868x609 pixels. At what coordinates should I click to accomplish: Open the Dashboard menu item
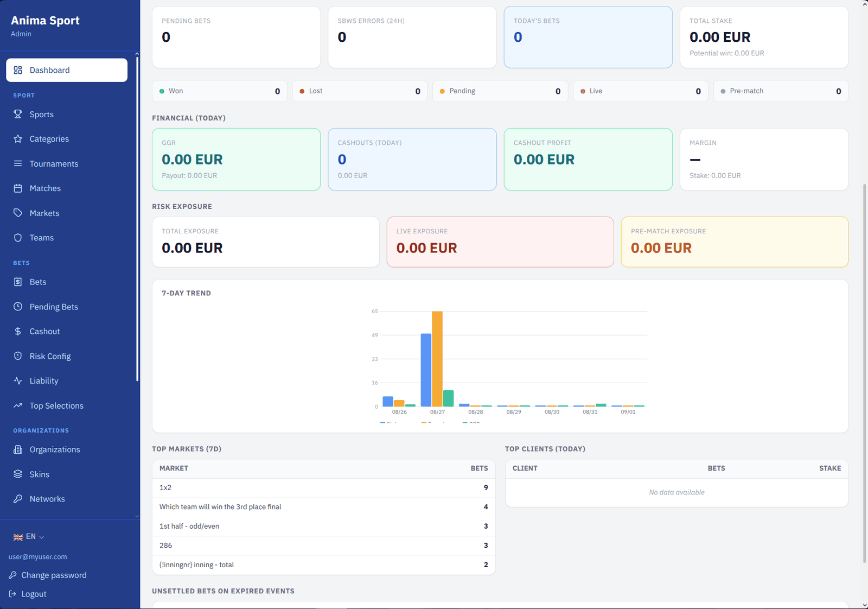[67, 70]
